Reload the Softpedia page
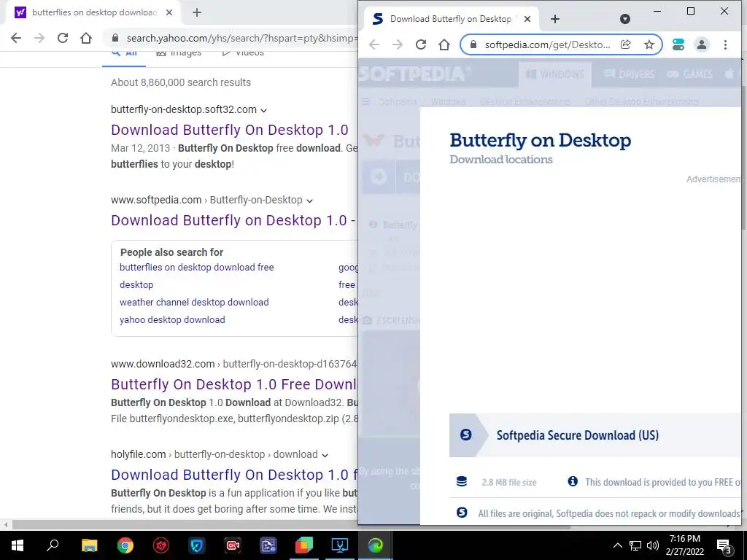 click(x=421, y=44)
